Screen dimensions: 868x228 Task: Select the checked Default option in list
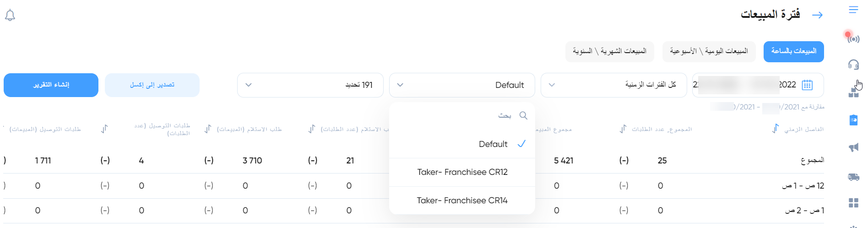(x=462, y=144)
